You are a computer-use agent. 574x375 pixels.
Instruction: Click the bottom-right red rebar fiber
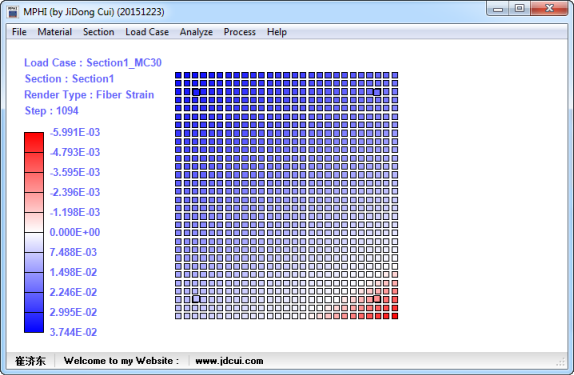click(x=377, y=299)
